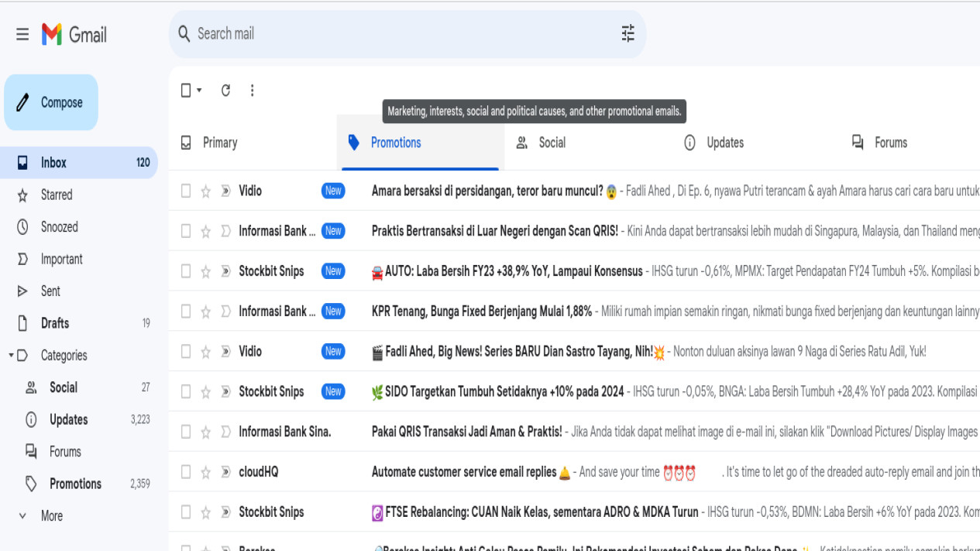The width and height of the screenshot is (980, 551).
Task: Tick the select-all checkbox in toolbar
Action: click(186, 90)
